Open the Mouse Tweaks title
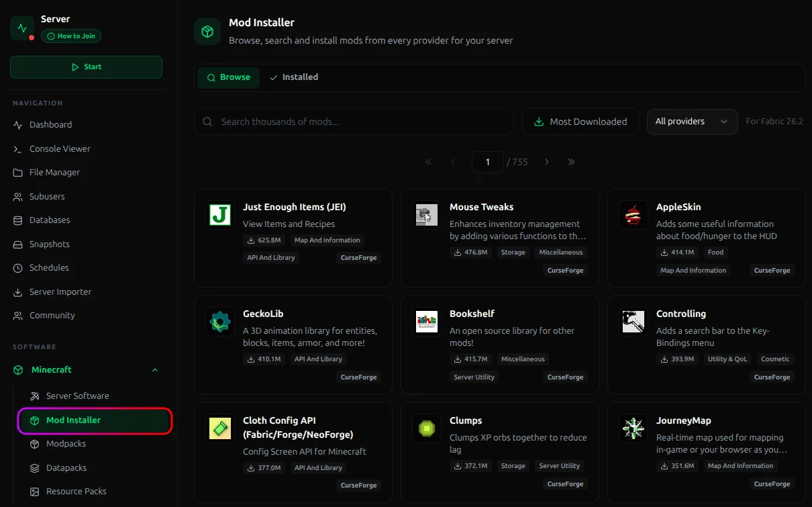Viewport: 812px width, 507px height. (x=482, y=208)
